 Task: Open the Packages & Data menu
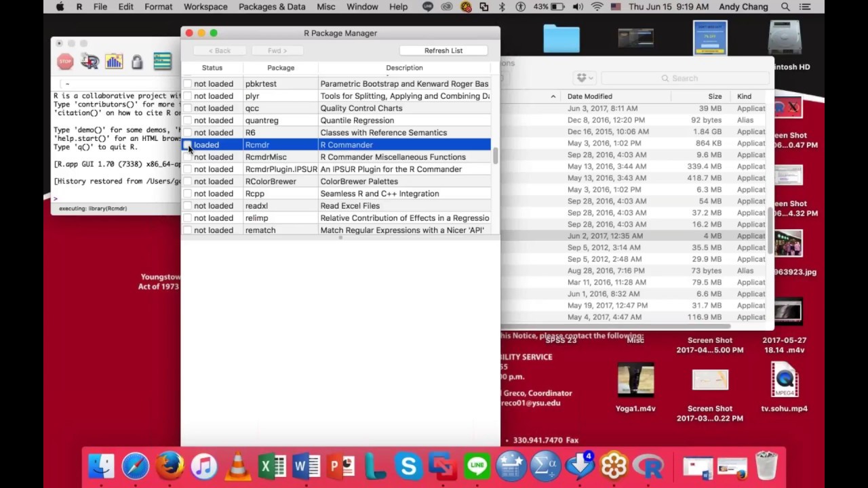pyautogui.click(x=272, y=7)
